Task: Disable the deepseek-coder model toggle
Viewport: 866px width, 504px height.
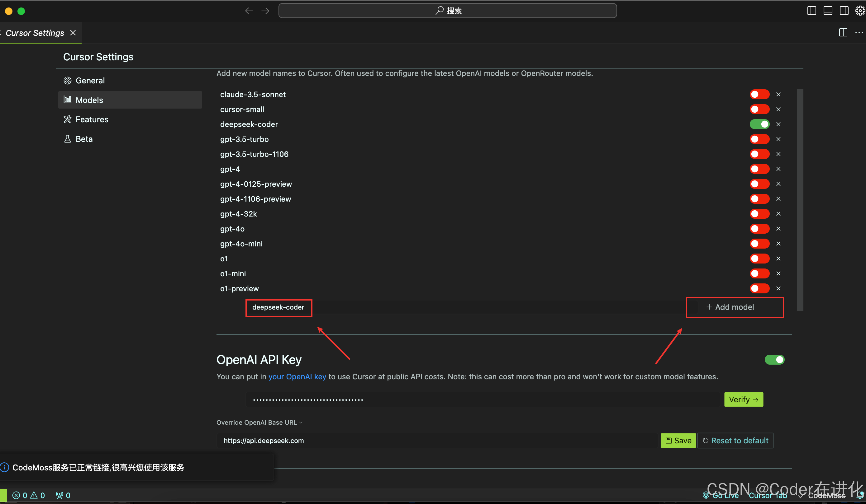Action: pyautogui.click(x=759, y=124)
